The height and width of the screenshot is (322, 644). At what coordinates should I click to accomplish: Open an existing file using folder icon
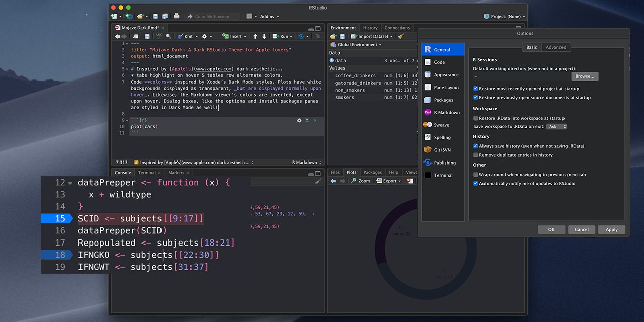(x=140, y=16)
